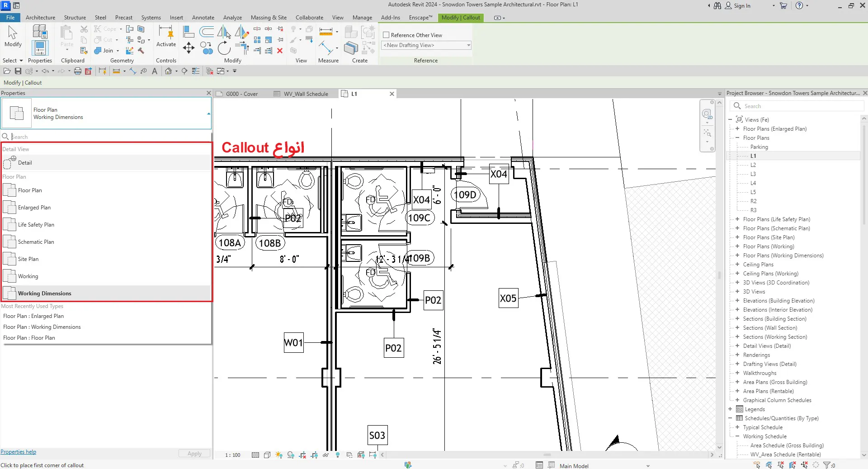Toggle Sun Path in view control bar
868x469 pixels.
279,455
